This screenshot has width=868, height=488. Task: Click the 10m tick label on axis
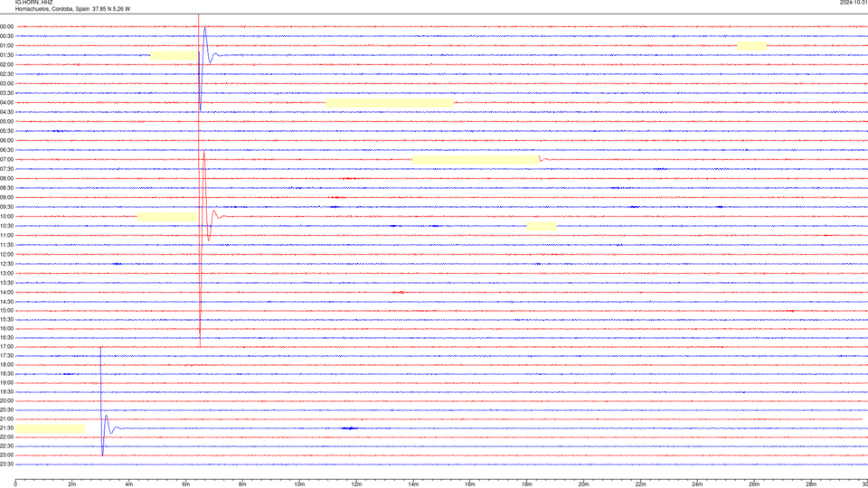[x=299, y=484]
